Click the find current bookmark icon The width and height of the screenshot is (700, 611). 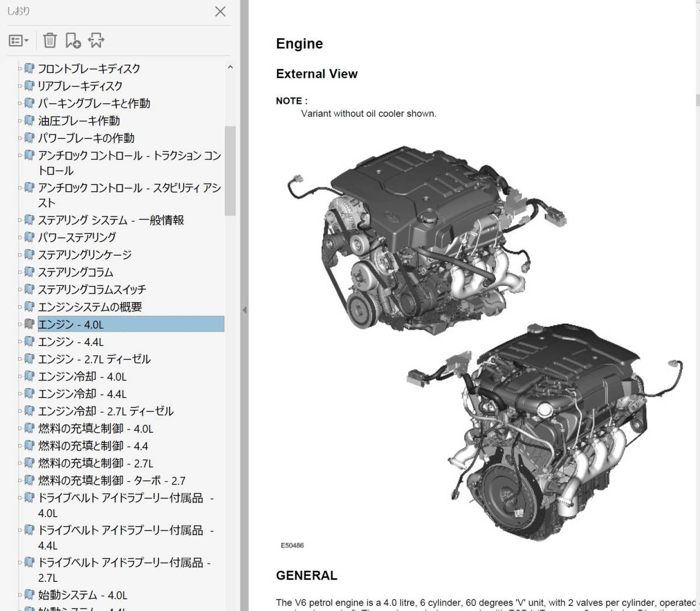point(96,40)
